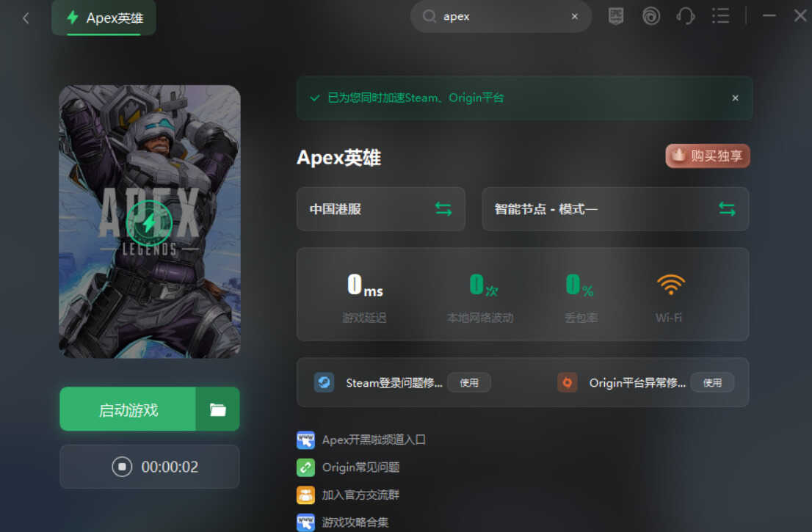812x532 pixels.
Task: Click green link icon beside Origin常见问题
Action: [305, 467]
